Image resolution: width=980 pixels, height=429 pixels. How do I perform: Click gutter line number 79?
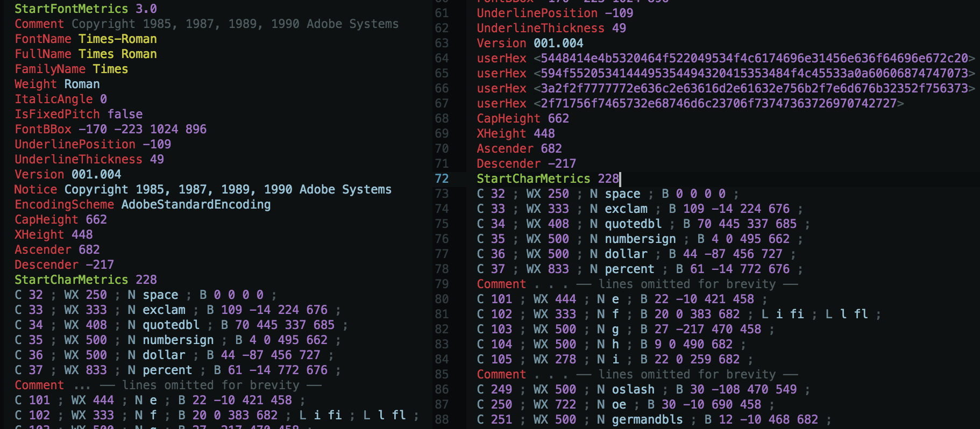[442, 284]
